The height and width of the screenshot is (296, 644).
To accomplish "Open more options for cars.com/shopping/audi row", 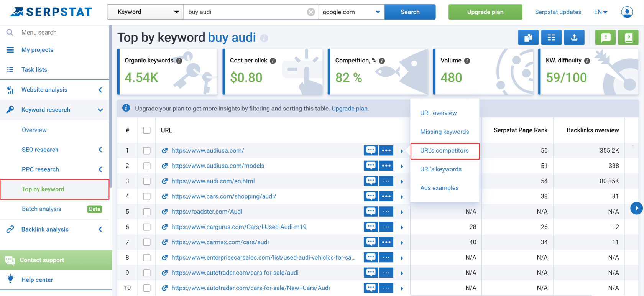I will click(x=386, y=196).
